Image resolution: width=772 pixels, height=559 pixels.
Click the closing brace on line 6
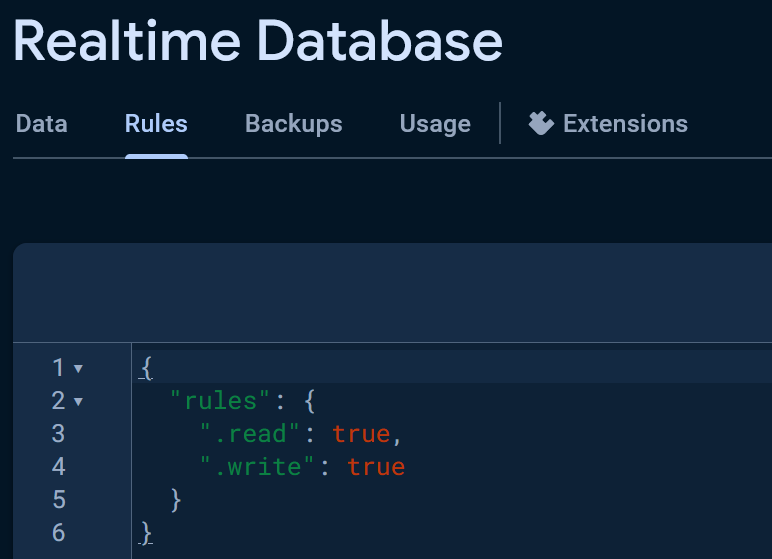coord(146,532)
